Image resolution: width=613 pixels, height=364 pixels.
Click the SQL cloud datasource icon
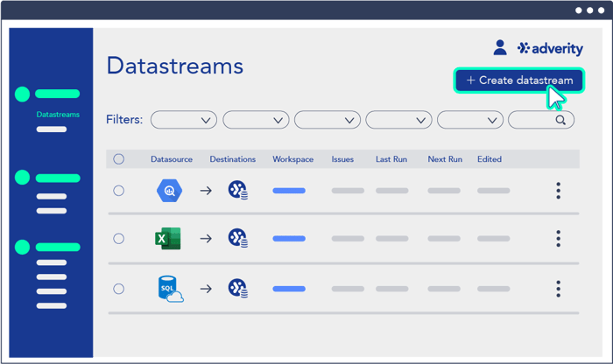point(171,289)
